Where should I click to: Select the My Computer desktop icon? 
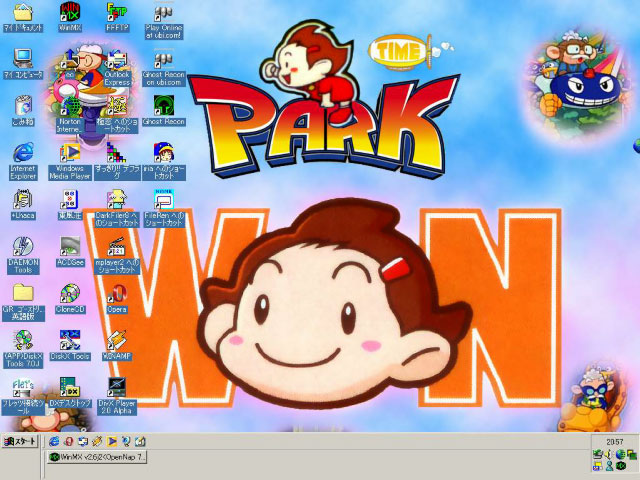(x=23, y=58)
